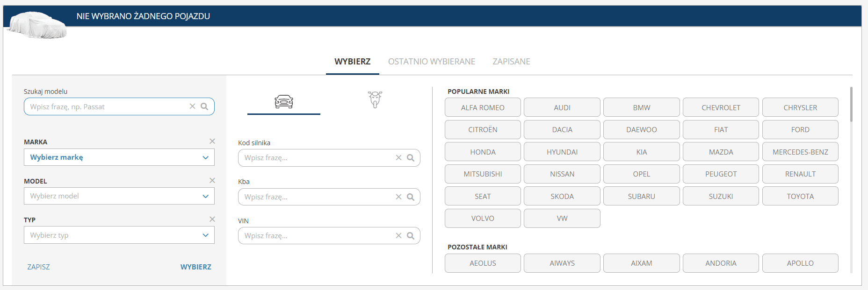Select AIWAYS under Pozostałe marki
868x290 pixels.
pos(562,263)
